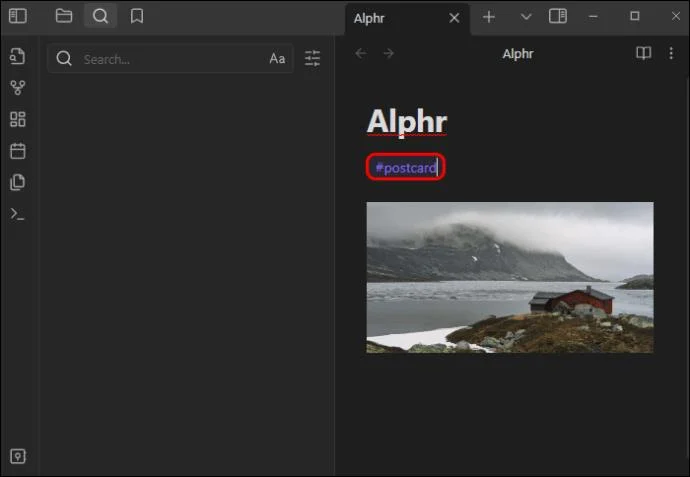Open the bookmarks icon
The image size is (690, 477).
(137, 16)
